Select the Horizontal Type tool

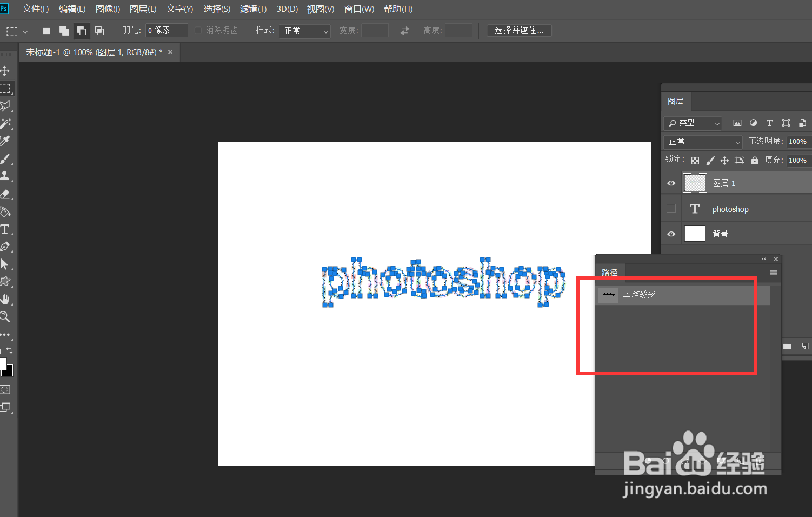click(5, 229)
